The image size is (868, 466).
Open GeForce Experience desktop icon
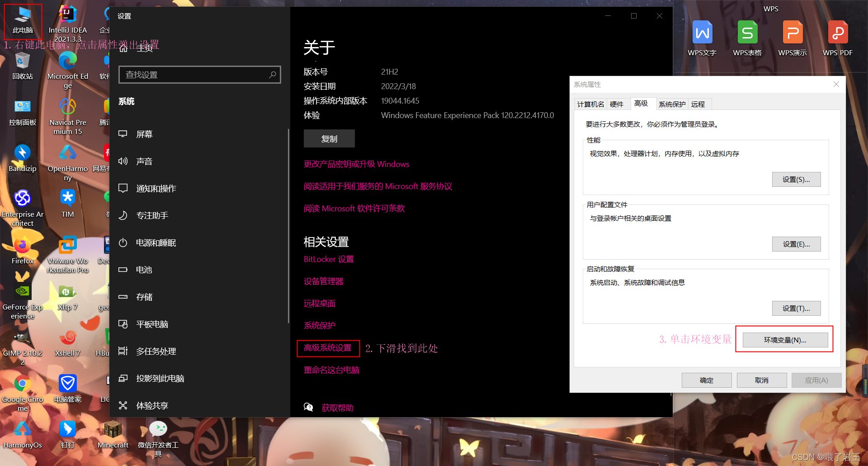tap(23, 301)
